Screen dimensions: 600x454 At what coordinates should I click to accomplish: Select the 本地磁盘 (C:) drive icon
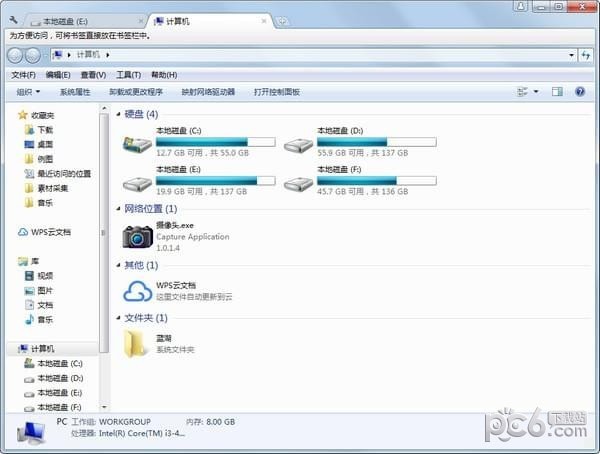(137, 145)
